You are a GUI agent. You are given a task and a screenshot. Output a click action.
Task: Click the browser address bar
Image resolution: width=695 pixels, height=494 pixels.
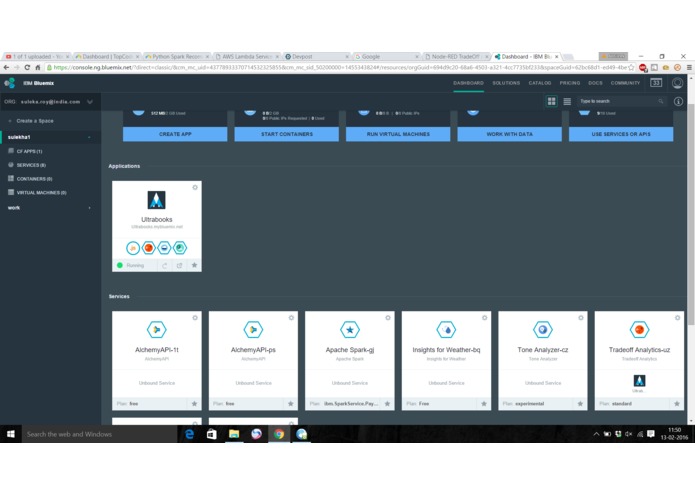point(340,67)
